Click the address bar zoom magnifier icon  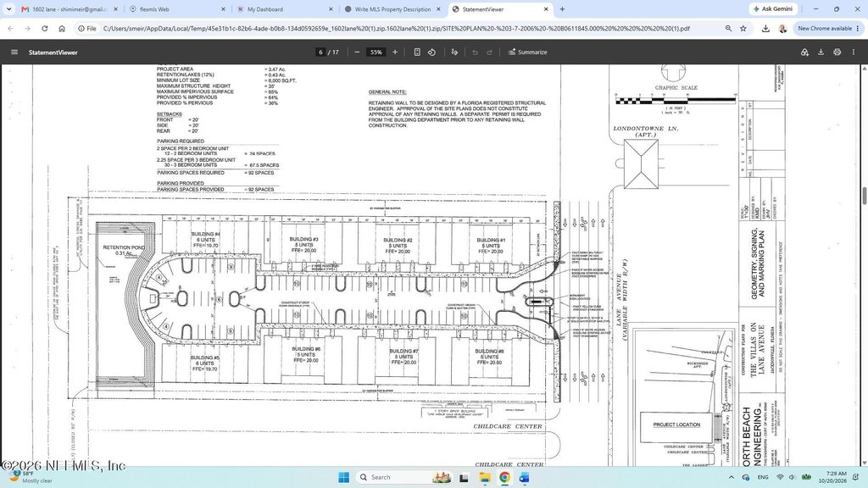pos(728,28)
